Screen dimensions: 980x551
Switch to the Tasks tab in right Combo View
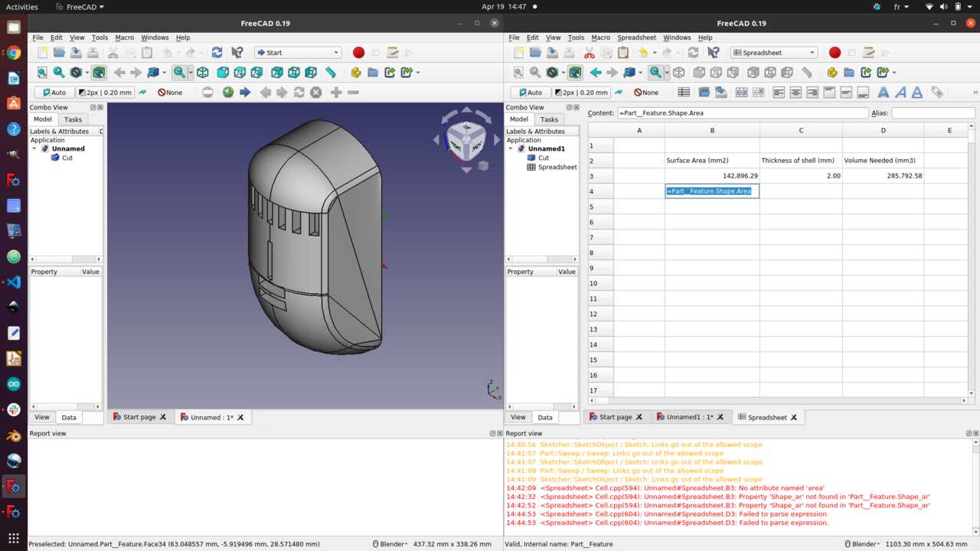(549, 119)
